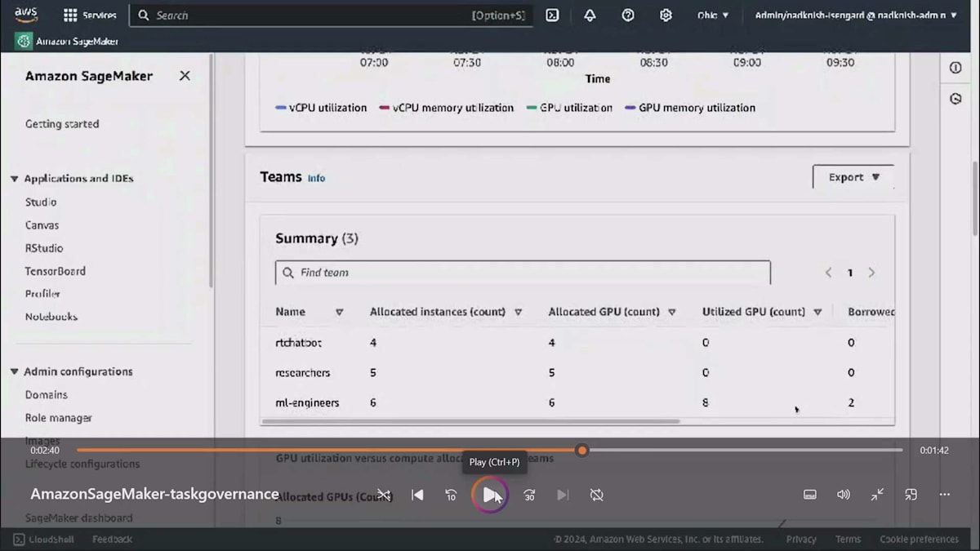
Task: Go to next page of teams
Action: [x=871, y=273]
